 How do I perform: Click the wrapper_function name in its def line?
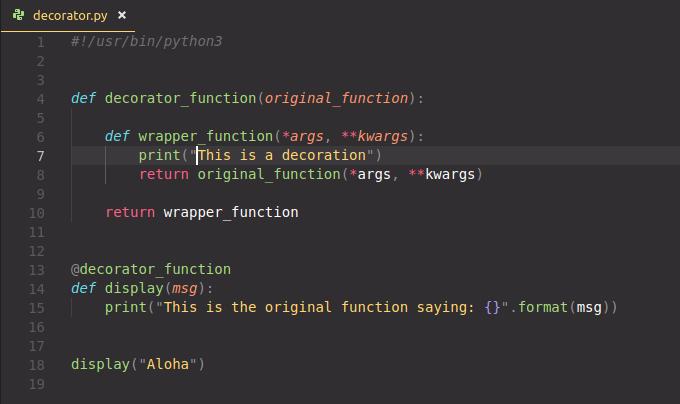point(205,137)
